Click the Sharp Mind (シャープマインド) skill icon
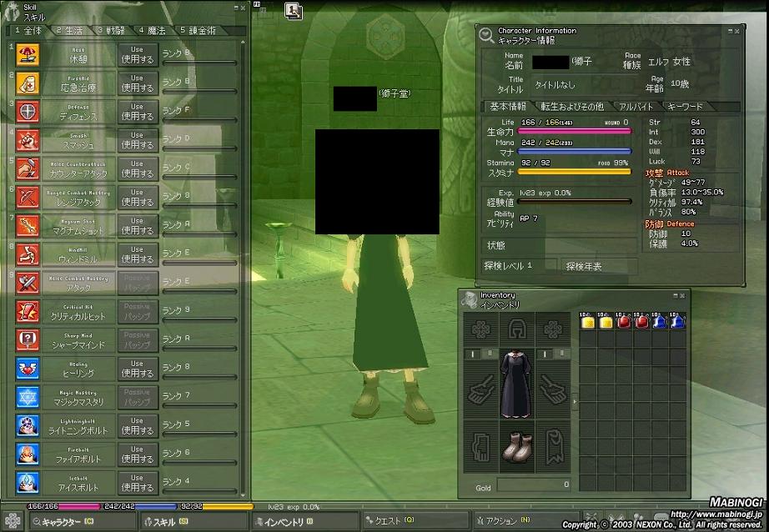 click(x=28, y=339)
